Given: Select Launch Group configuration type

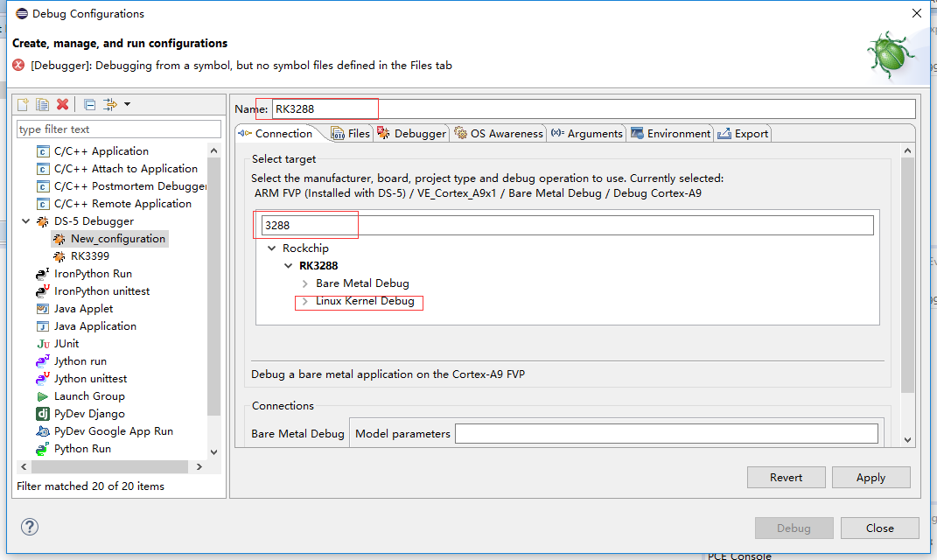Looking at the screenshot, I should click(x=89, y=395).
